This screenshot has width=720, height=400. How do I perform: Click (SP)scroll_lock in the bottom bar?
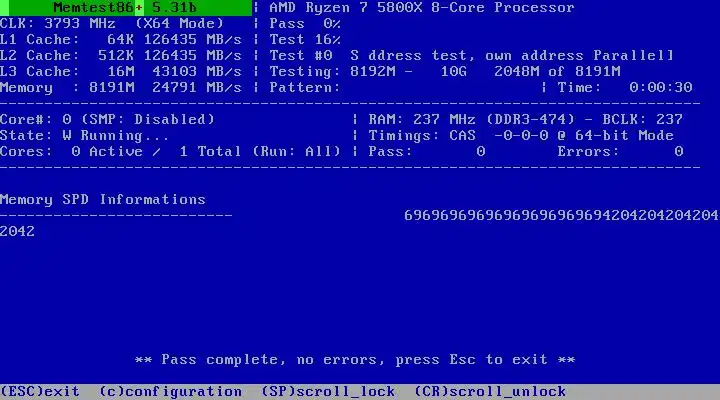328,392
